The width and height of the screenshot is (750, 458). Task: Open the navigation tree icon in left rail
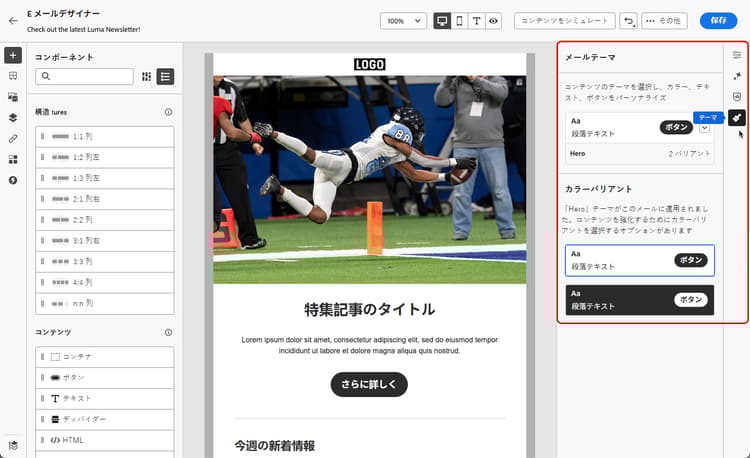(13, 76)
